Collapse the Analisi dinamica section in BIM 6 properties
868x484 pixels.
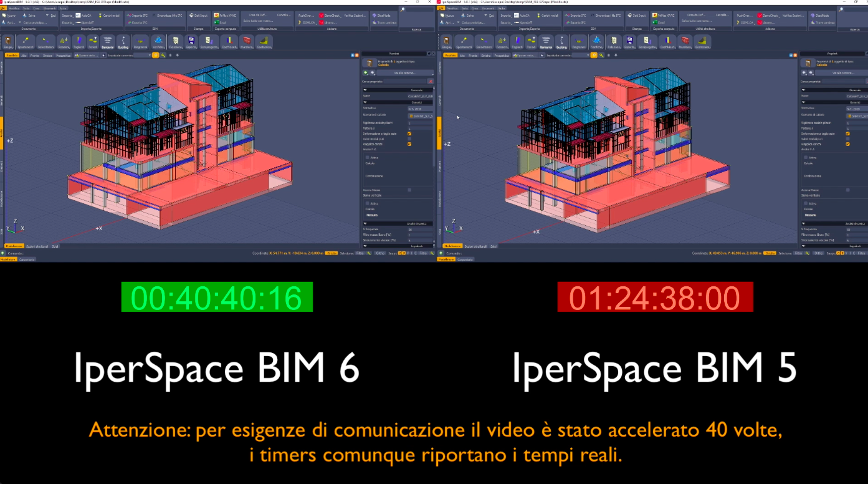[366, 223]
